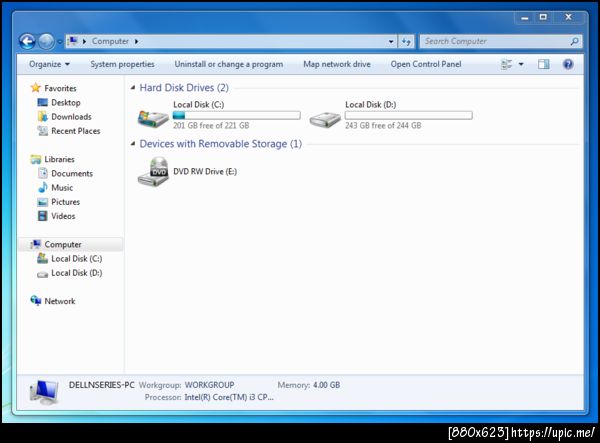Open the Music library
Screen dimensions: 600x443
click(62, 187)
